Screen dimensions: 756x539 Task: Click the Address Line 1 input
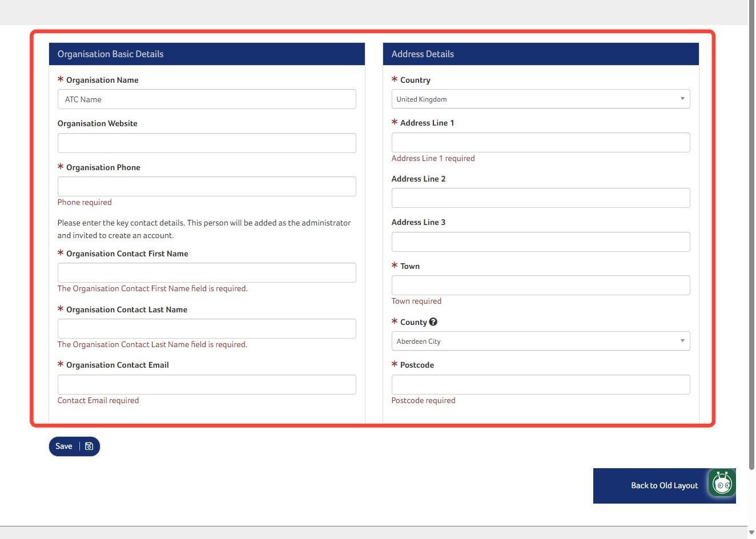coord(540,142)
